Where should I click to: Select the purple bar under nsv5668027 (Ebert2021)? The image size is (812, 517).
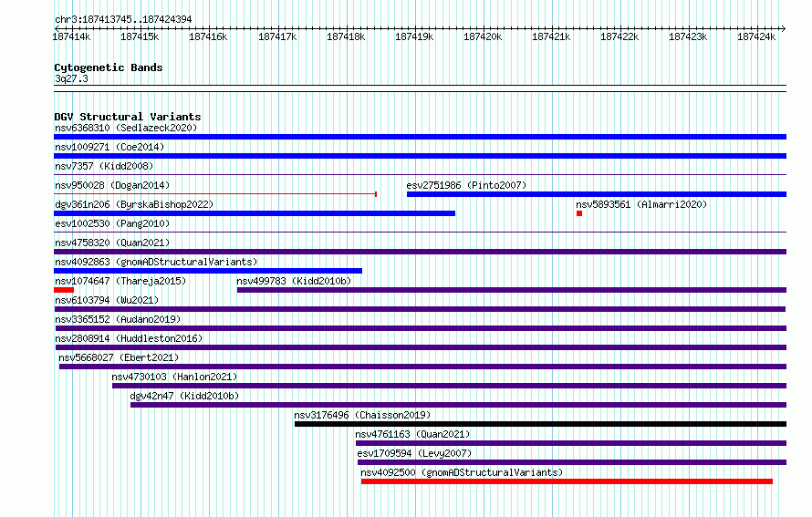pyautogui.click(x=422, y=367)
